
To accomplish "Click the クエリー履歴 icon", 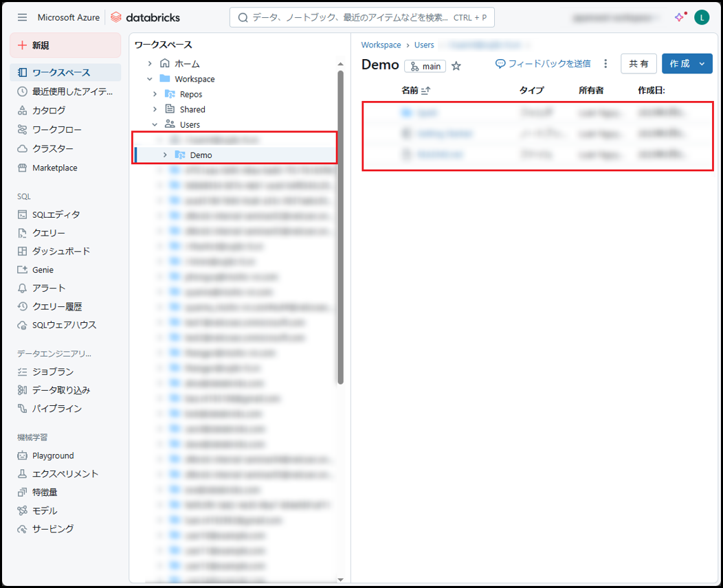I will 22,306.
